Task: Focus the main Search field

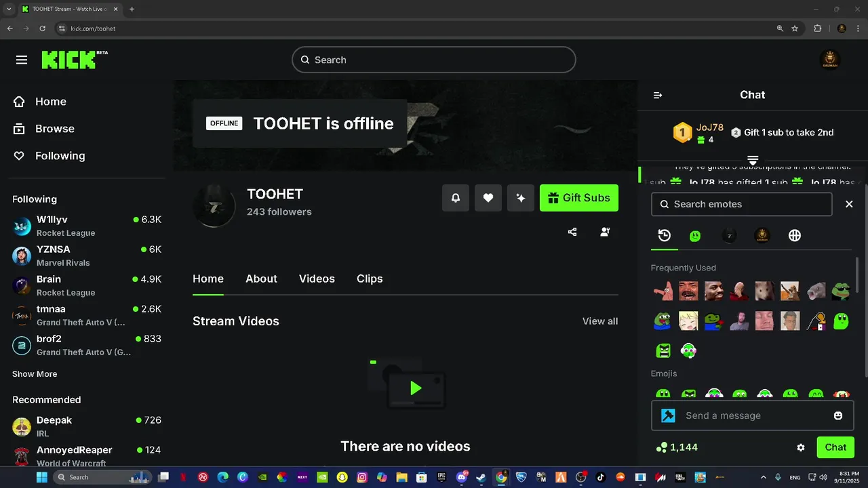Action: pyautogui.click(x=434, y=60)
